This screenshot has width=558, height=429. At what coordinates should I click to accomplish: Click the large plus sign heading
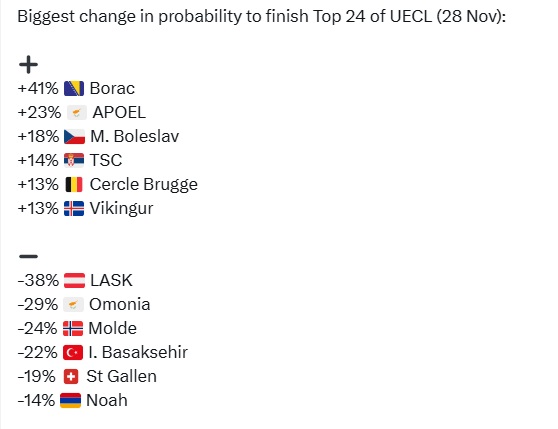click(x=28, y=65)
